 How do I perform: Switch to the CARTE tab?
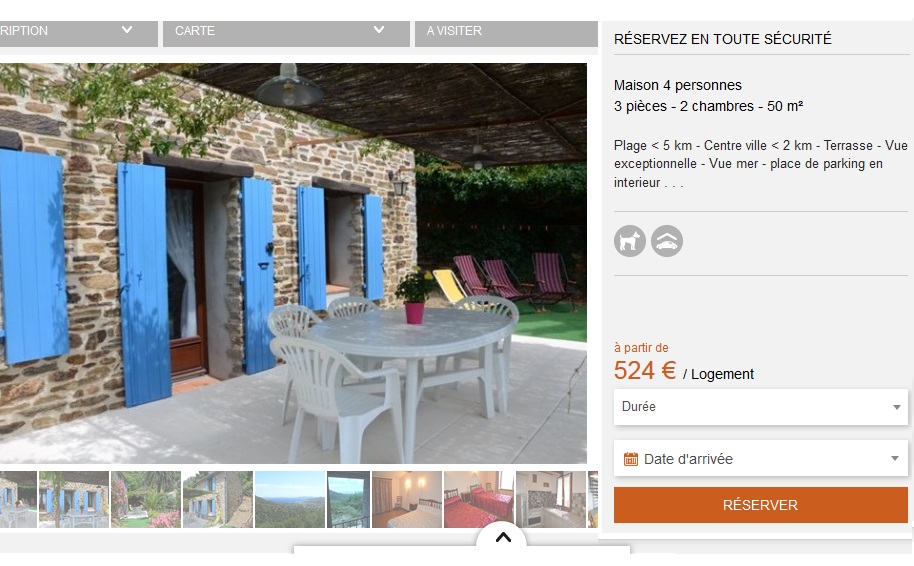tap(286, 34)
